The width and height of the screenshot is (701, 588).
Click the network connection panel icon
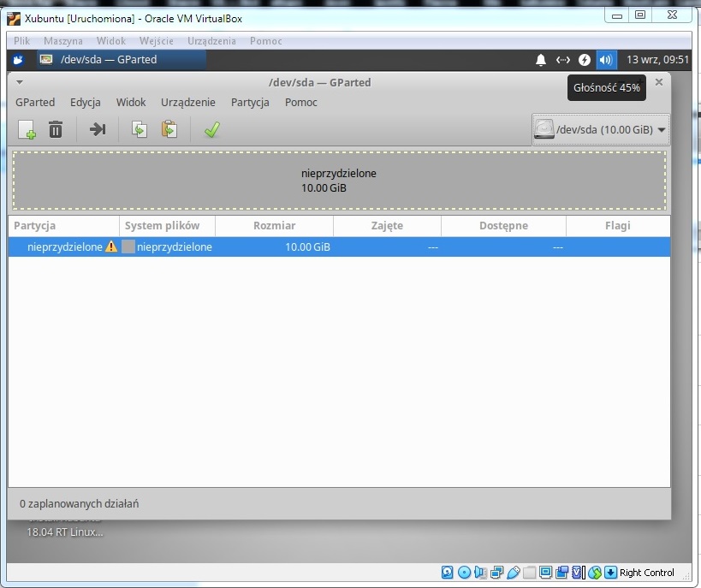[563, 60]
